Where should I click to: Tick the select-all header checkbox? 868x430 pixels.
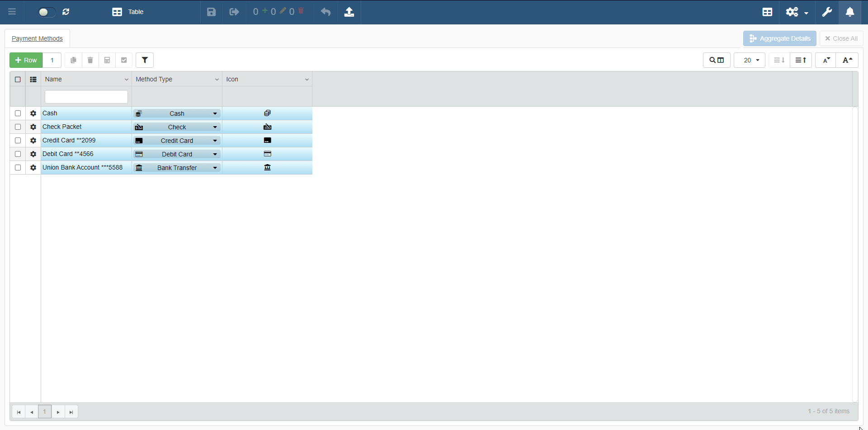point(18,80)
